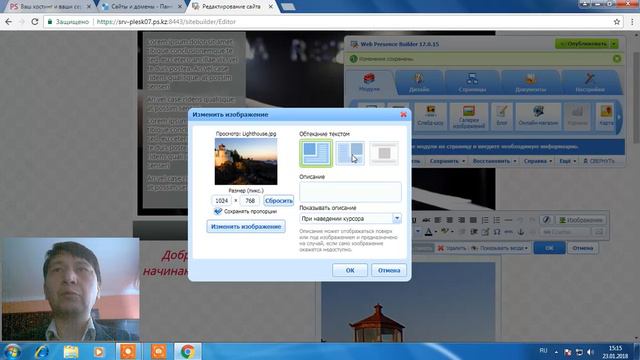
Task: Select no text wrap centered layout option
Action: (384, 153)
